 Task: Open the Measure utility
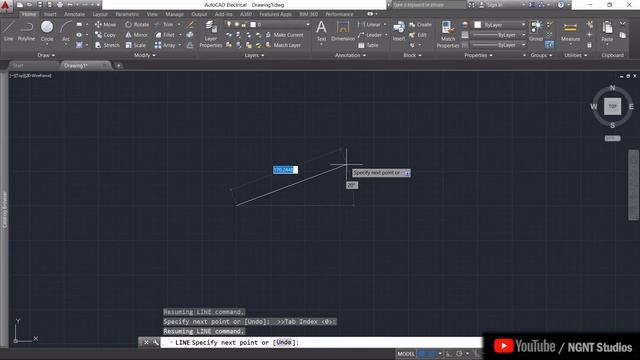570,31
